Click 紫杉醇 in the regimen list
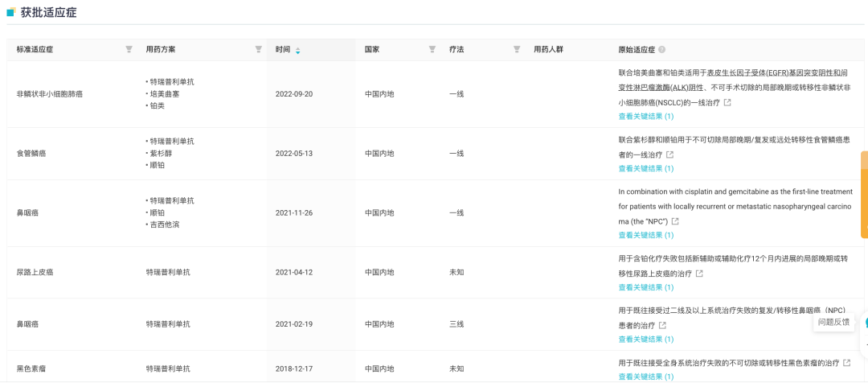The height and width of the screenshot is (383, 868). 161,154
